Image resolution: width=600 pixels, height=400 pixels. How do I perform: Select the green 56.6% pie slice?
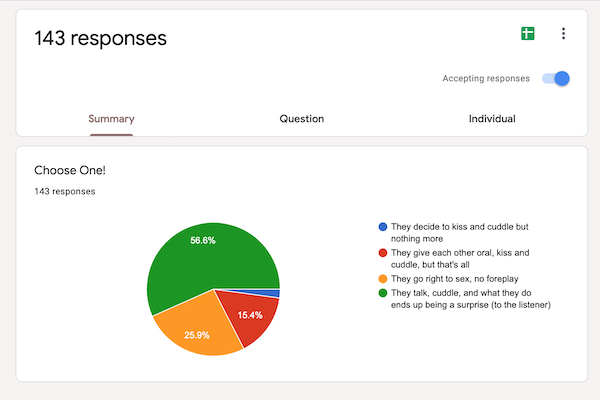tap(203, 253)
